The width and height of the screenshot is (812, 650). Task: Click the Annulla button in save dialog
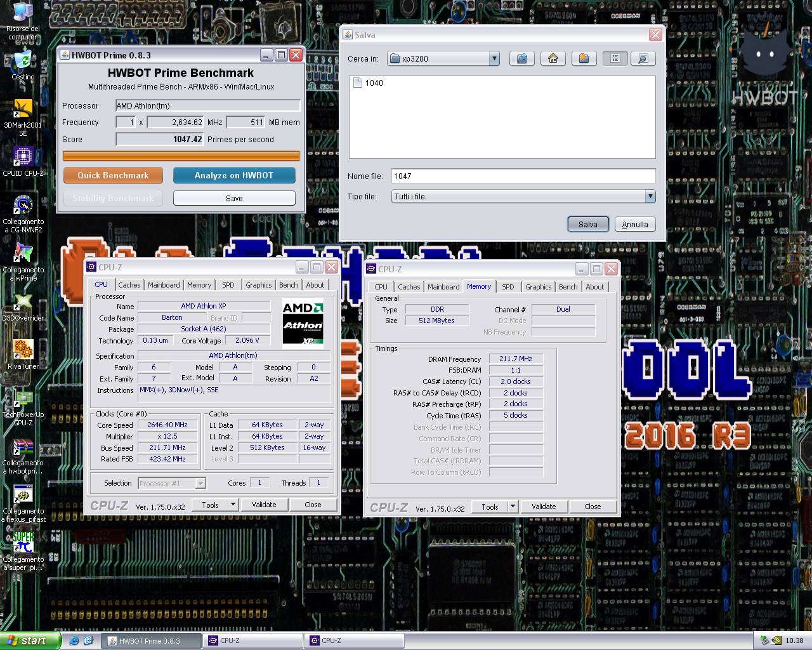coord(635,224)
